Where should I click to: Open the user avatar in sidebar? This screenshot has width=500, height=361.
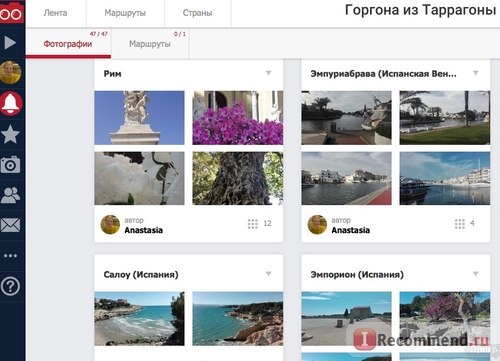pyautogui.click(x=11, y=72)
